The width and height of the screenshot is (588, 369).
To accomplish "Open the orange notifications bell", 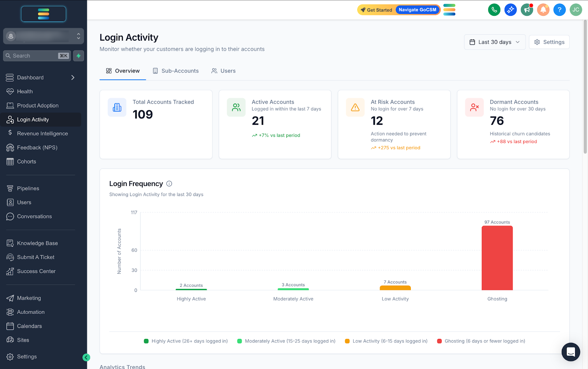I will (543, 10).
